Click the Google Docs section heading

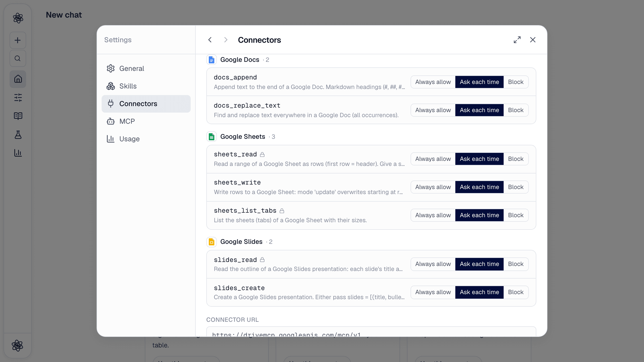tap(240, 60)
